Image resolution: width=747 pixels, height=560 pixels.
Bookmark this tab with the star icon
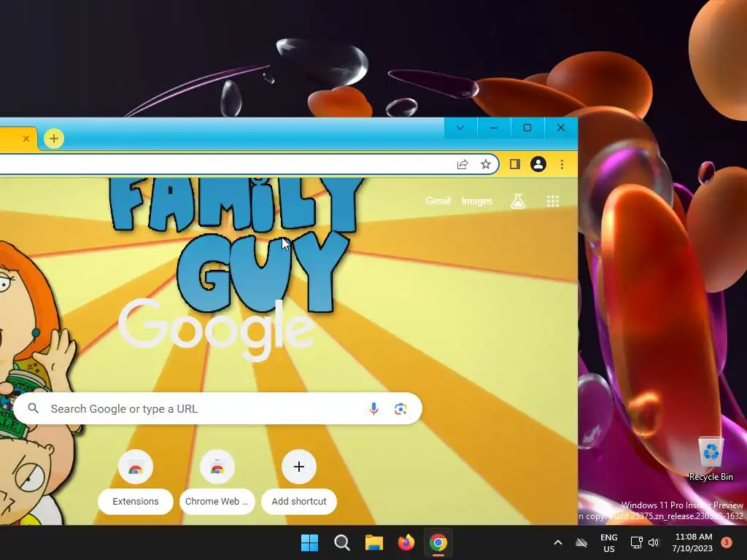485,165
